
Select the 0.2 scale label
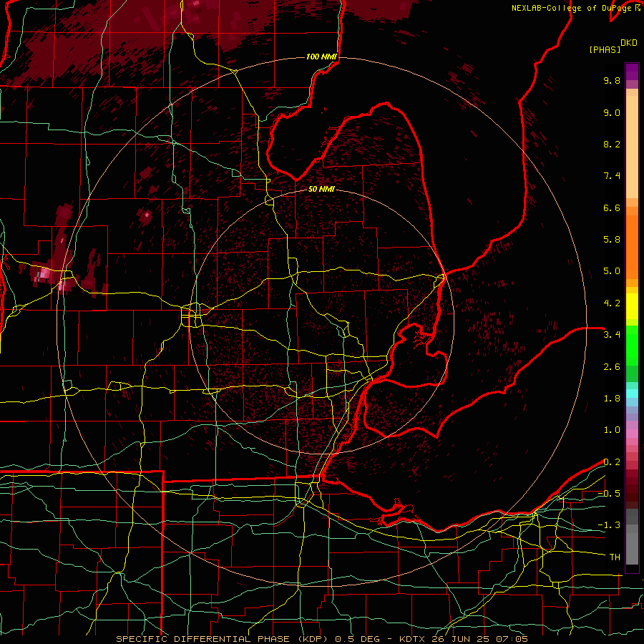(x=612, y=462)
